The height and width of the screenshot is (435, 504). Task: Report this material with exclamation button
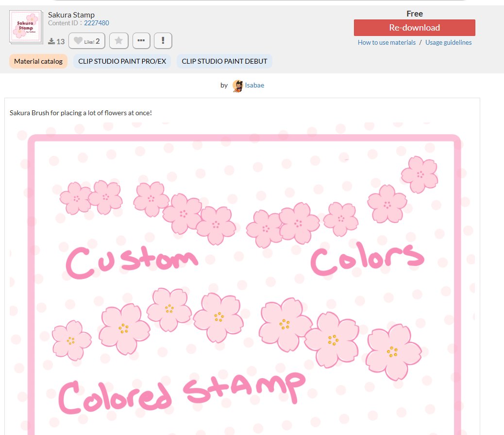163,41
